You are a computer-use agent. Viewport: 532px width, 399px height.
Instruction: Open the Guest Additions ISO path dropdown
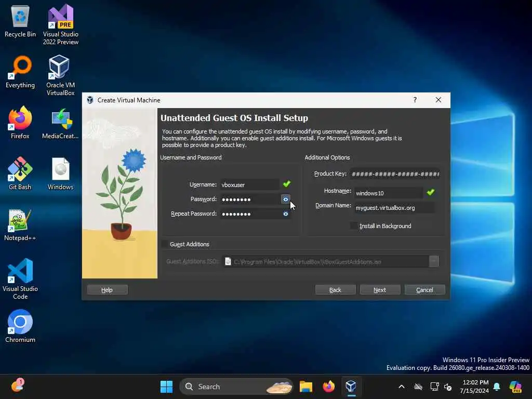(434, 261)
